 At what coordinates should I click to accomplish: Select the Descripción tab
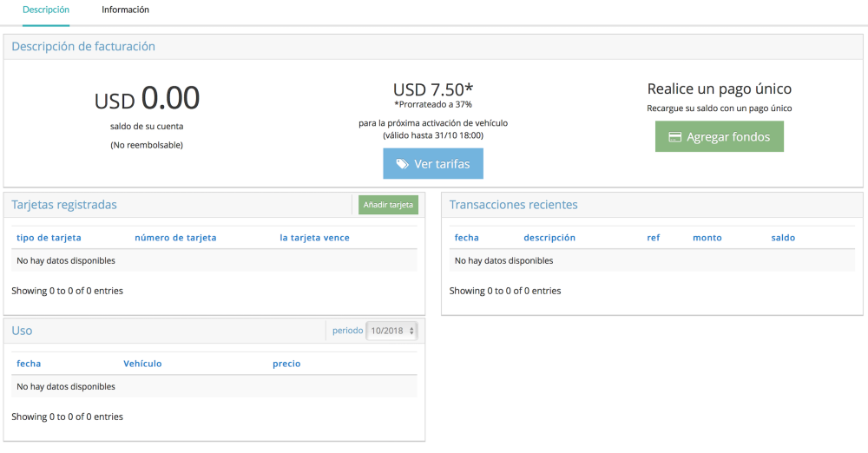[x=46, y=10]
